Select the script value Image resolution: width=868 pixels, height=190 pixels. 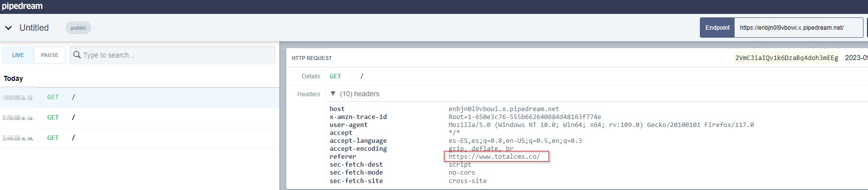click(460, 164)
